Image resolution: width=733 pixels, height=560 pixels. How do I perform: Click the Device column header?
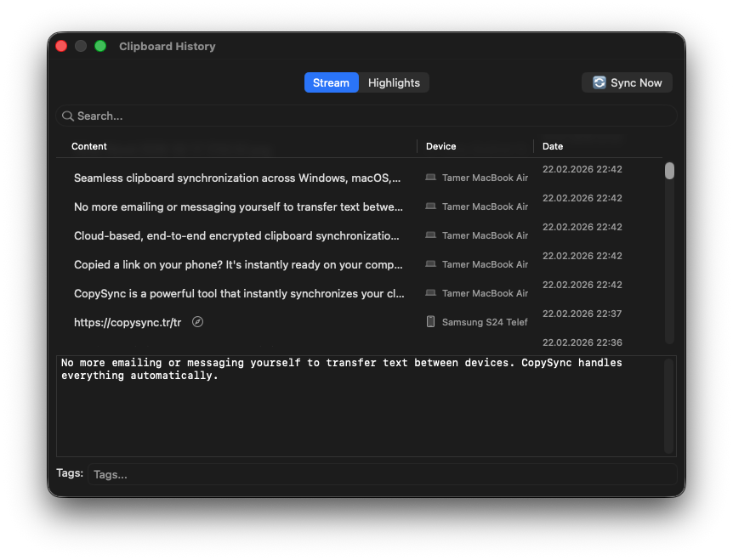[x=441, y=146]
